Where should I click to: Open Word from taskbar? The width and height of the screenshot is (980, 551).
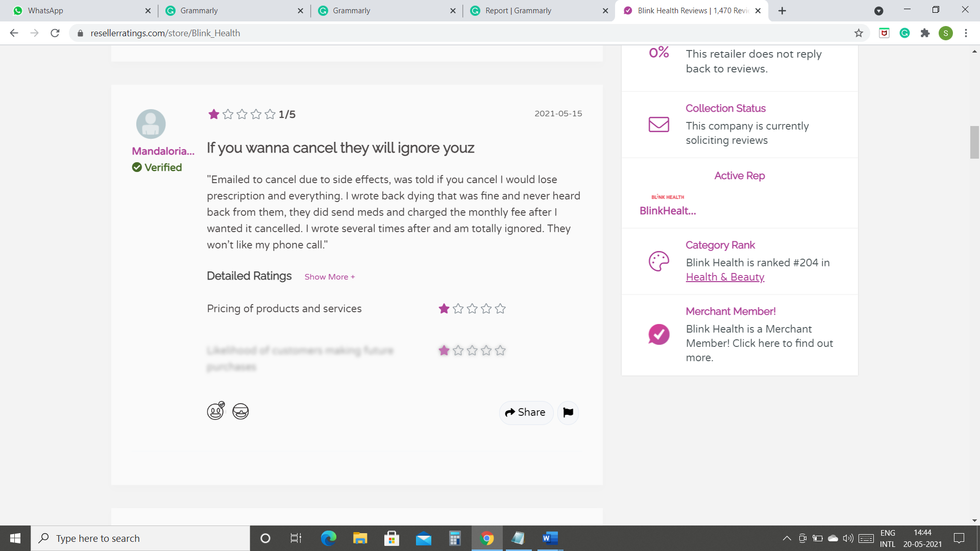(x=550, y=538)
